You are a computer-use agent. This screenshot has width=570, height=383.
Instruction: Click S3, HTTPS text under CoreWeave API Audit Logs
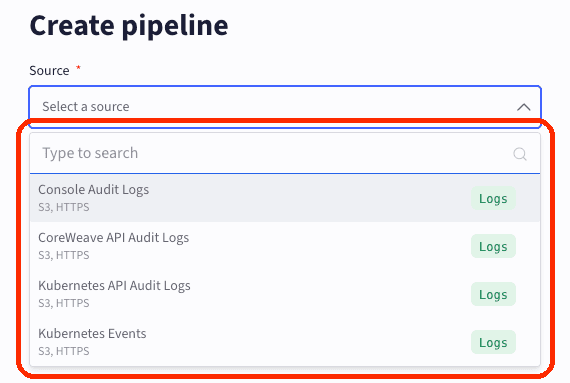pyautogui.click(x=64, y=255)
